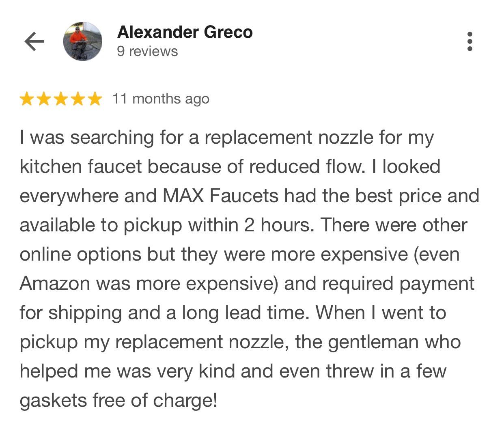Open Alexander Greco's profile picture
The width and height of the screenshot is (504, 425).
click(83, 41)
